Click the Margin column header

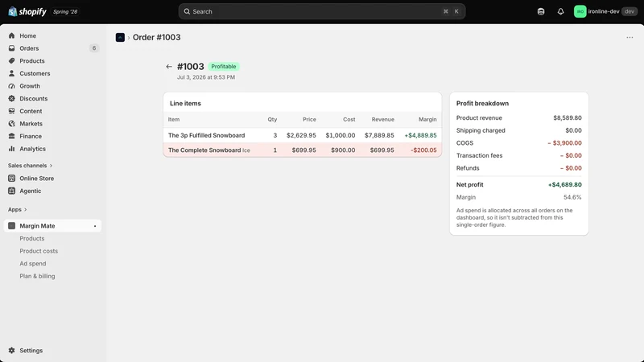tap(427, 119)
